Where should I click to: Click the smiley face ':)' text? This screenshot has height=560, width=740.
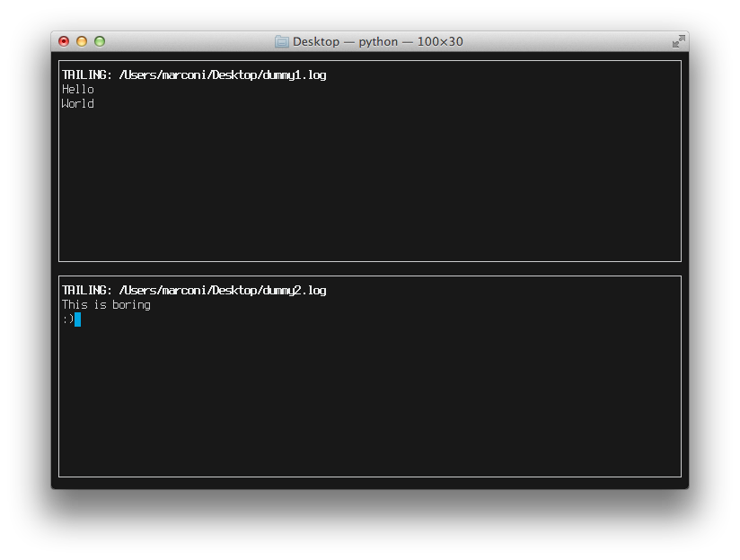[x=67, y=319]
